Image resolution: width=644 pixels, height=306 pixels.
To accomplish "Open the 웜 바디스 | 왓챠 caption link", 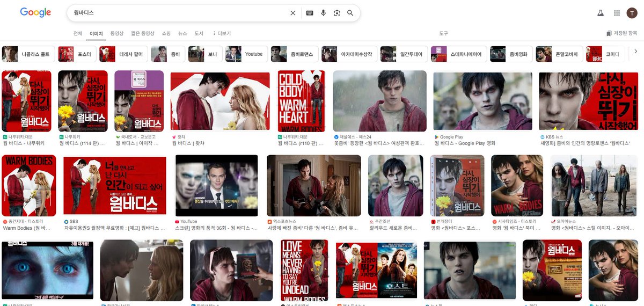I will 188,143.
